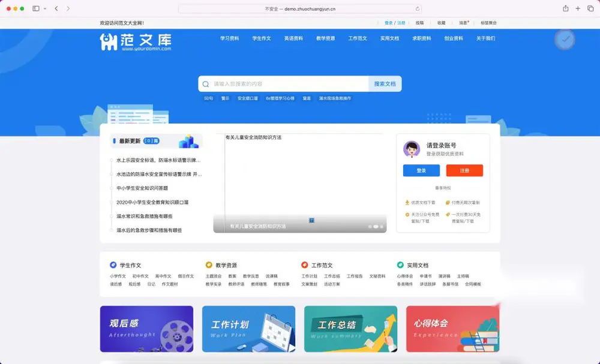Open 创业资料 in the navigation menu
600x364 pixels.
point(454,38)
